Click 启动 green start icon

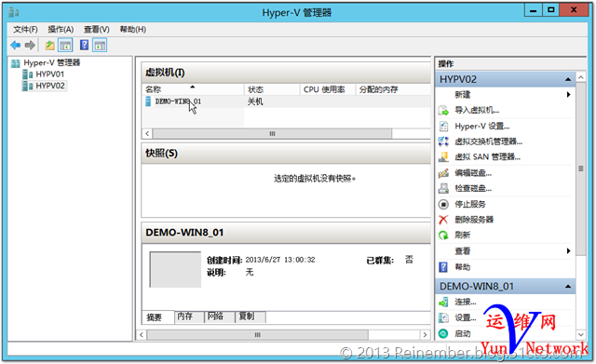click(443, 333)
